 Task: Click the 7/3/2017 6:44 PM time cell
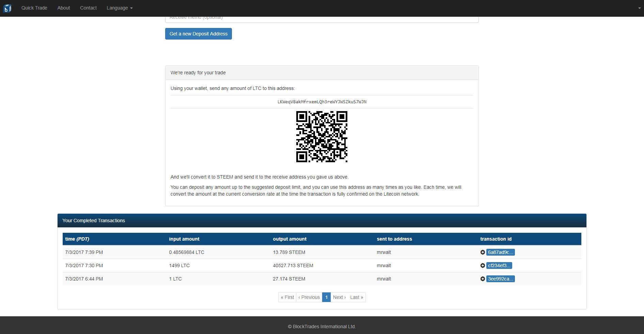pos(84,279)
